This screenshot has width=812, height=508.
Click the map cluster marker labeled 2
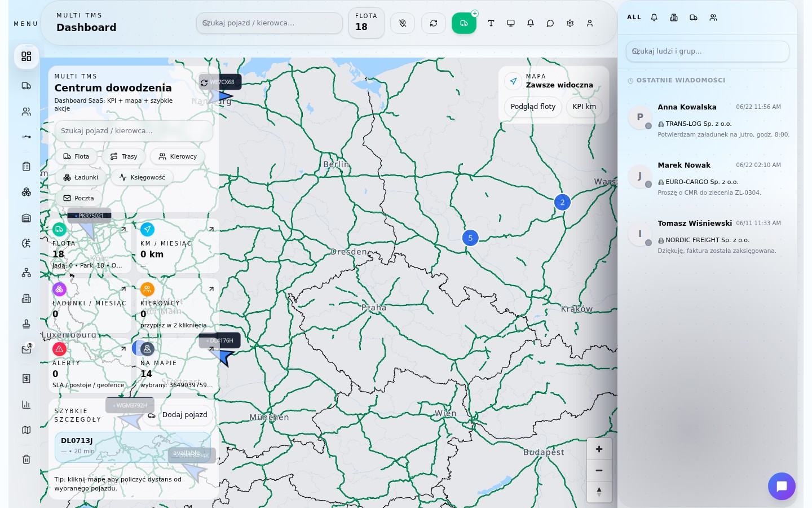tap(562, 202)
